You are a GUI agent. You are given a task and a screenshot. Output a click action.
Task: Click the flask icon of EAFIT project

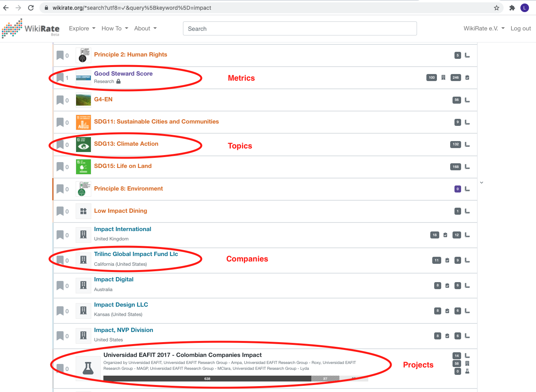pyautogui.click(x=88, y=368)
